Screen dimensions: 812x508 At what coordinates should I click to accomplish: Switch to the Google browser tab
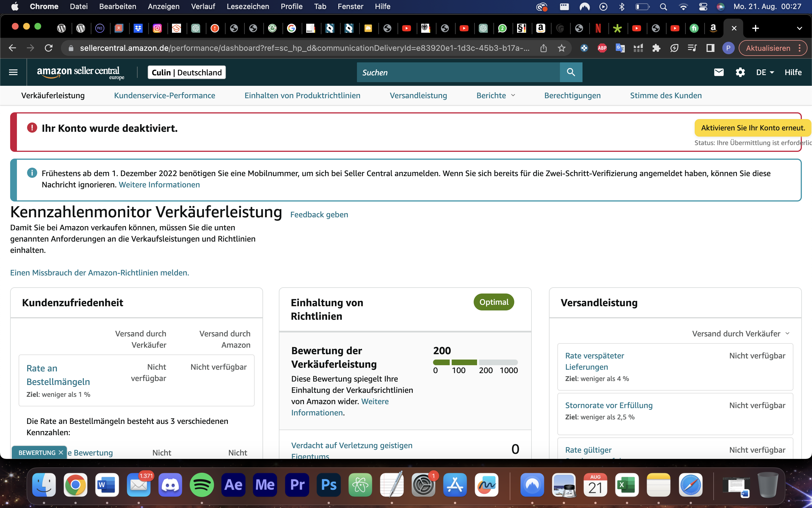pos(291,28)
